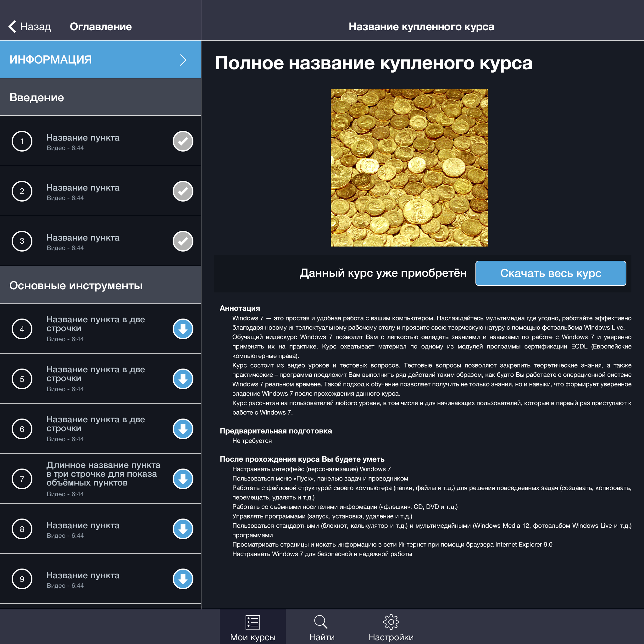Click the Оглавление header title
Image resolution: width=644 pixels, height=644 pixels.
101,27
